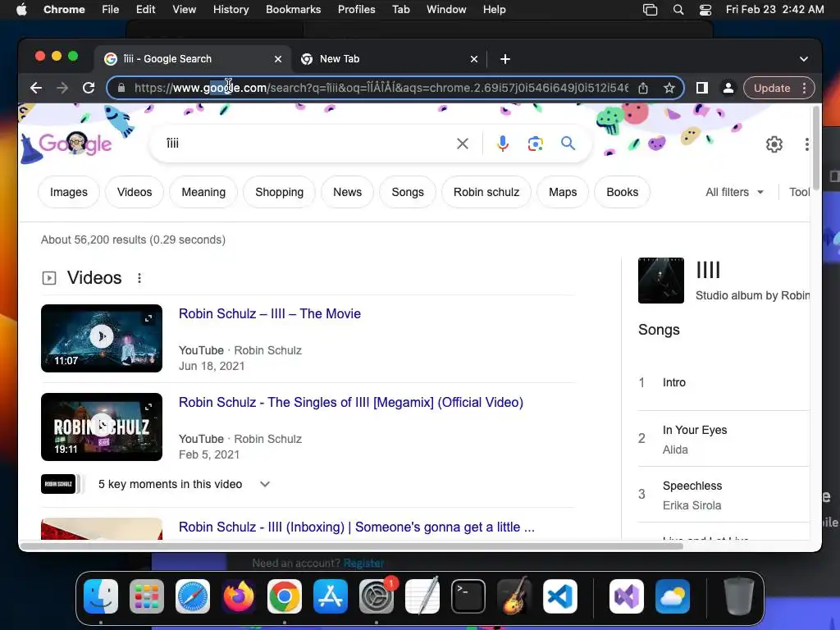Expand the All filters dropdown
840x630 pixels.
click(x=734, y=192)
